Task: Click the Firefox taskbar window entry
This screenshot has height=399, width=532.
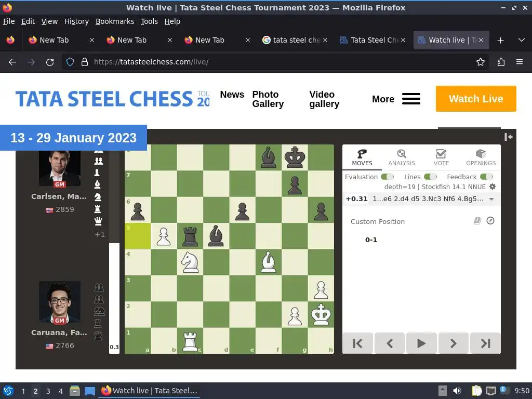Action: point(149,391)
